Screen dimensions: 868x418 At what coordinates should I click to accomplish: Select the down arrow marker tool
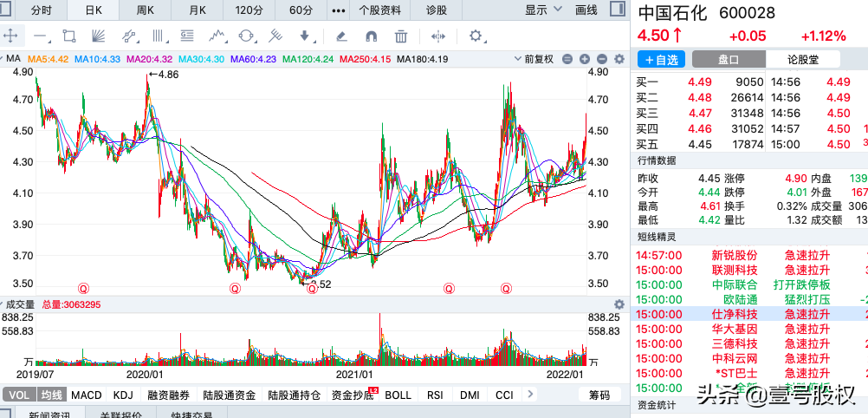click(x=305, y=36)
